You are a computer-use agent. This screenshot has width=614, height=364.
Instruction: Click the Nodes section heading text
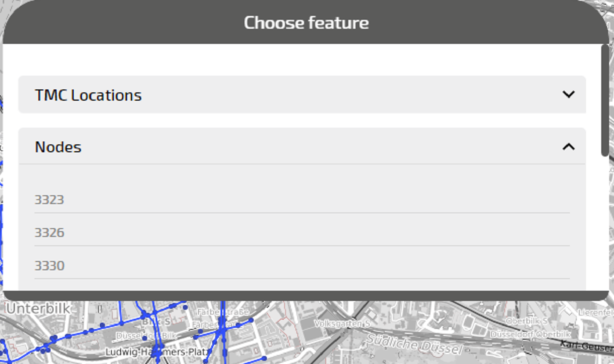click(58, 147)
